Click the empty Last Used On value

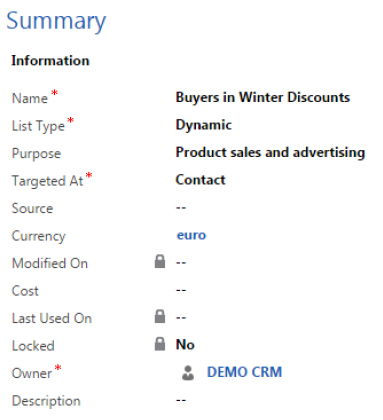click(181, 317)
